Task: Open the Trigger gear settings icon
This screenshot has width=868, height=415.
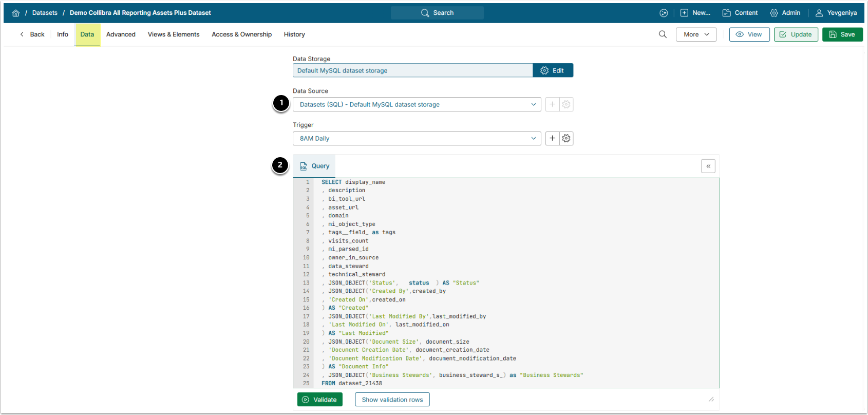Action: (x=566, y=138)
